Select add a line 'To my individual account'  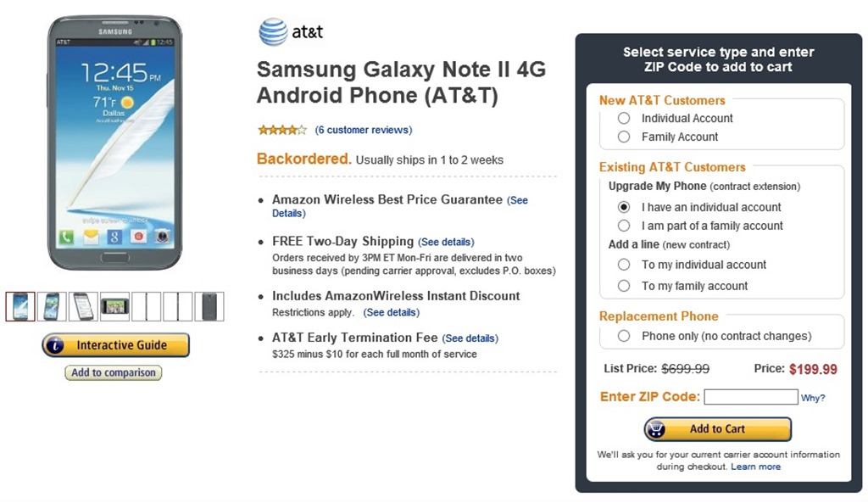pos(624,265)
